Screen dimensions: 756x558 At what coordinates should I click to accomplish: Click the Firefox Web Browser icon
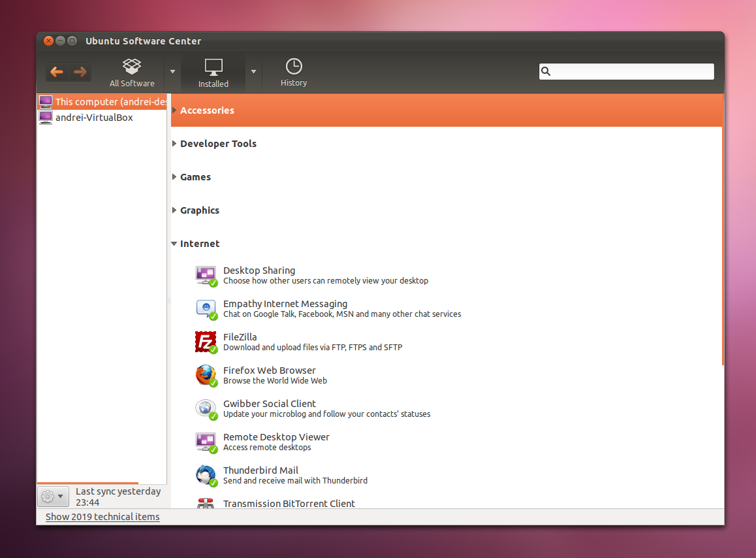tap(206, 376)
